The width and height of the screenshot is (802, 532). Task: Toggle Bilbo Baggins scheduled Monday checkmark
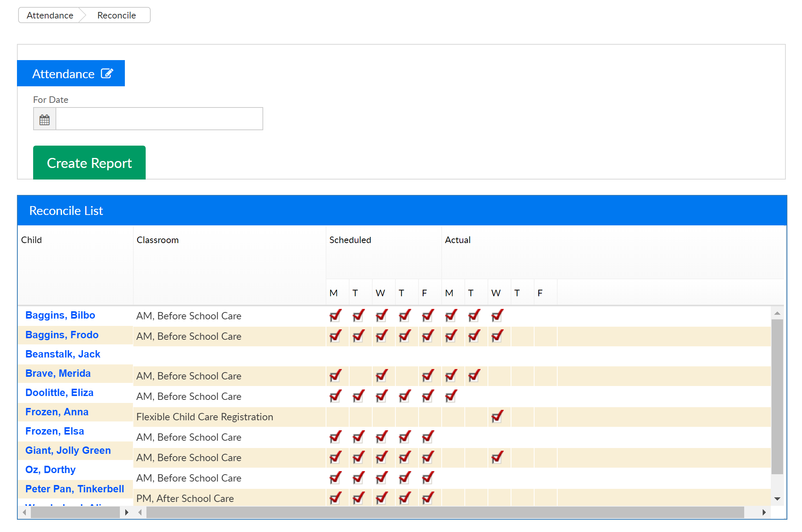(x=336, y=316)
